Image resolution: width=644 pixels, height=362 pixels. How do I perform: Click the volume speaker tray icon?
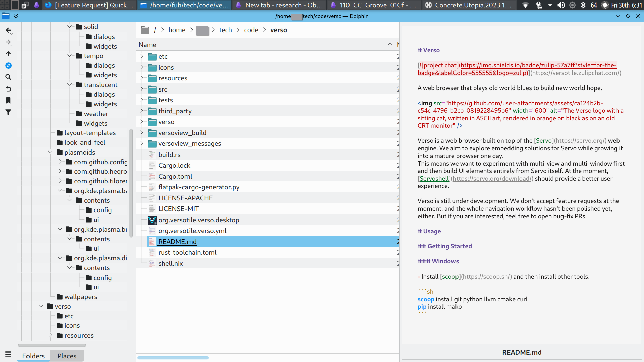(x=561, y=5)
